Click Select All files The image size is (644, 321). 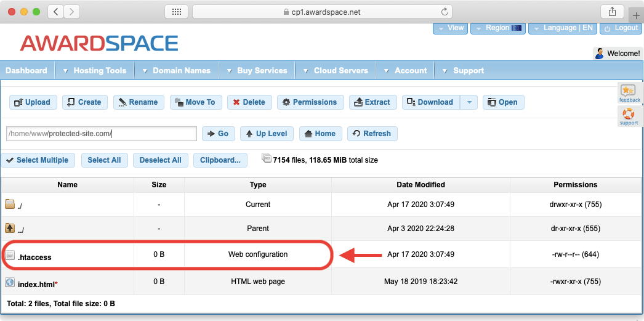[x=104, y=160]
